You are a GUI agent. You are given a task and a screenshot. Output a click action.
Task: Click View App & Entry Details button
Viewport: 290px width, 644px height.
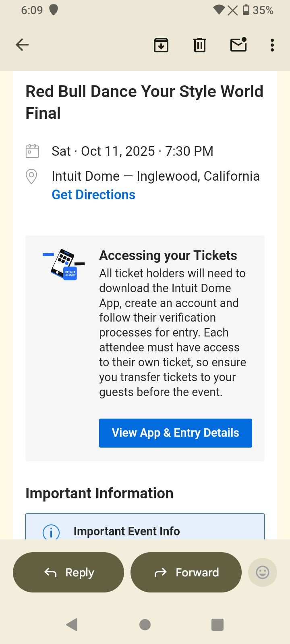(x=176, y=433)
